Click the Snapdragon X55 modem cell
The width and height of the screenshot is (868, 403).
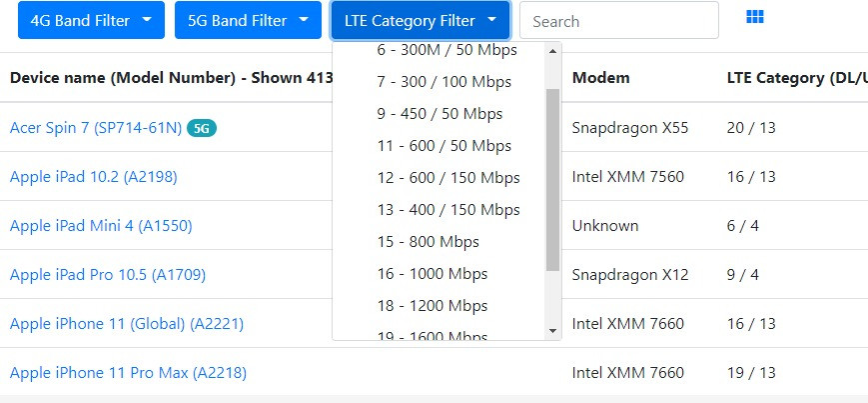tap(630, 128)
